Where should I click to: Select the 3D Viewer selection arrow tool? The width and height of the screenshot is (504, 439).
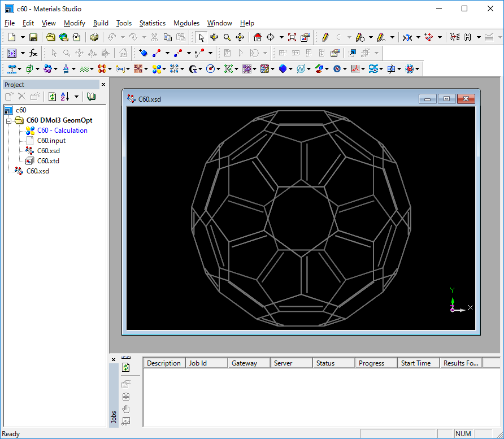pos(202,37)
